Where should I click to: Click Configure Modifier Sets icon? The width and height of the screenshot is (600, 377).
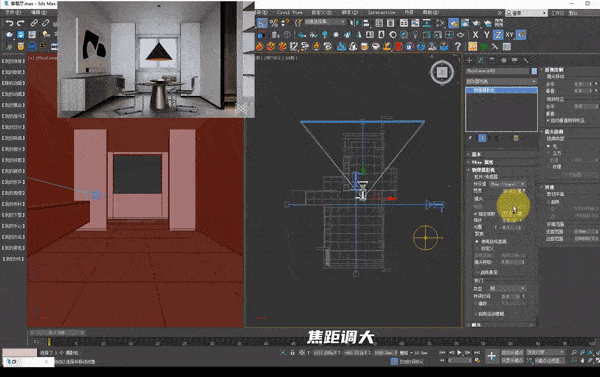click(516, 138)
